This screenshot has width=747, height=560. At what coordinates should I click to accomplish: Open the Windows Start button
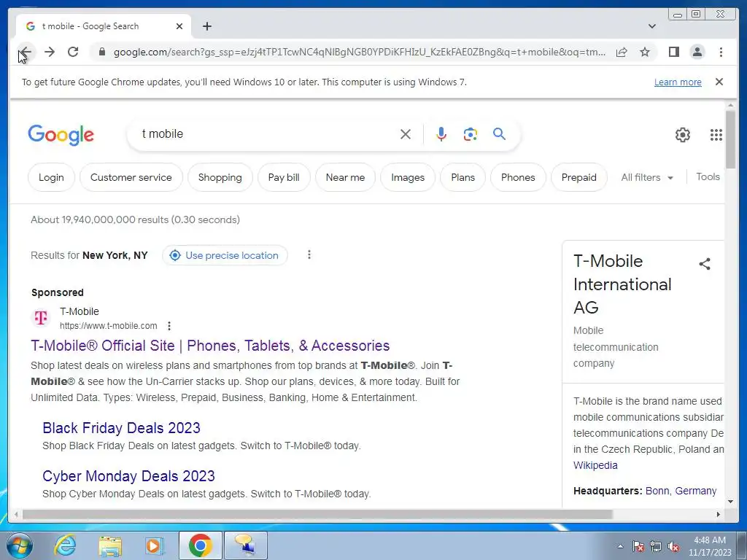point(20,545)
